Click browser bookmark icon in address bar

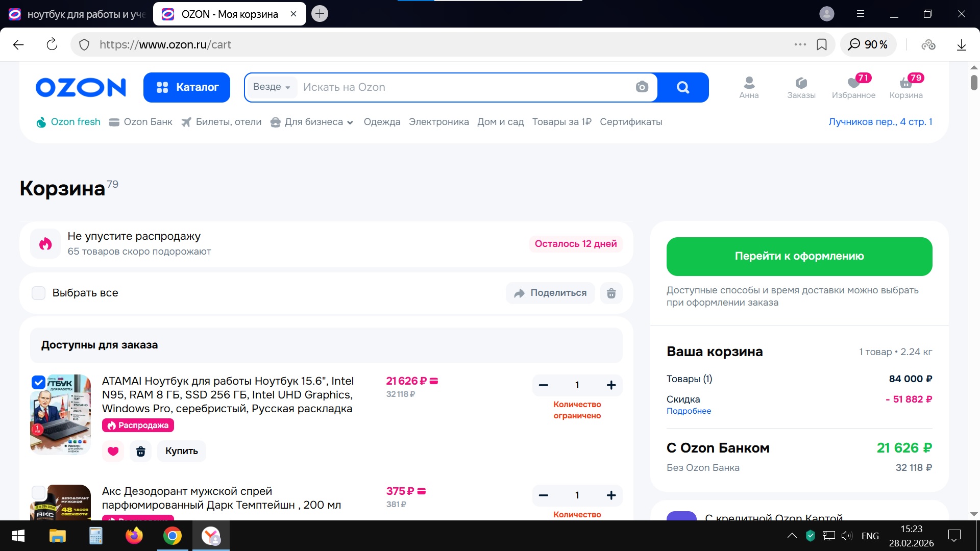822,45
